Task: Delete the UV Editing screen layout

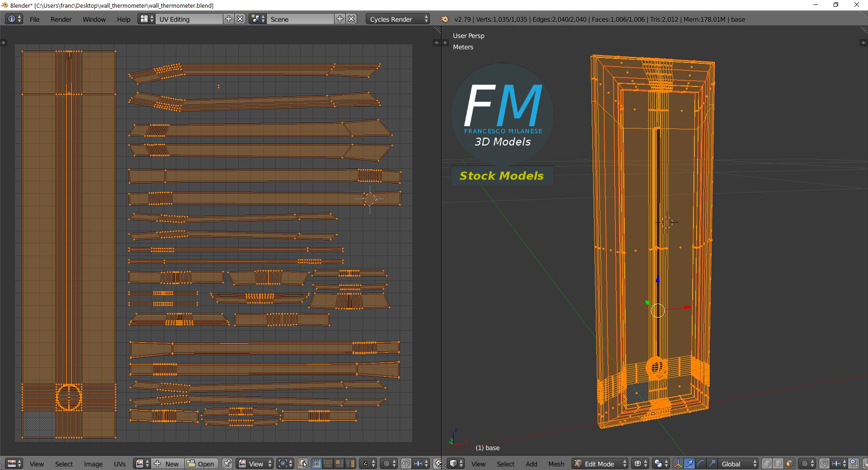Action: [x=241, y=19]
